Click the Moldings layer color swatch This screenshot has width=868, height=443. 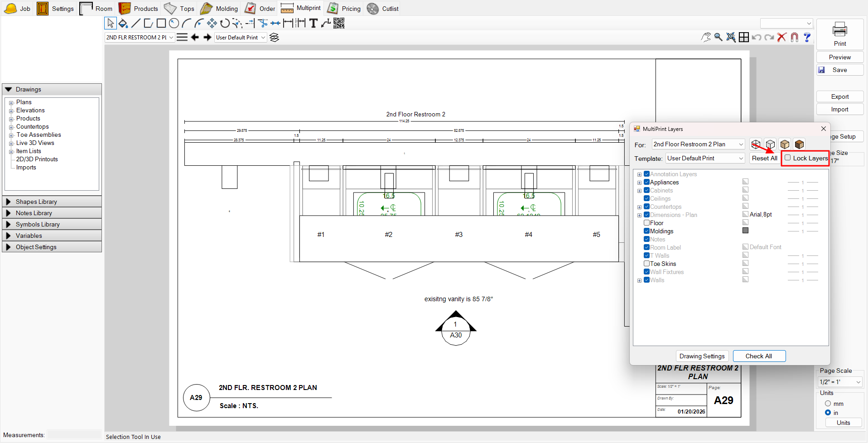click(x=745, y=231)
